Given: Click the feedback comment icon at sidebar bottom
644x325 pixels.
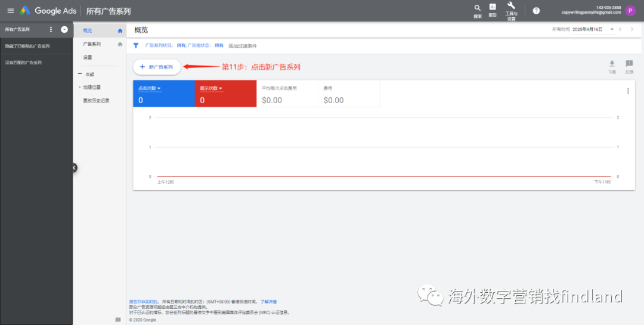Looking at the screenshot, I should [118, 320].
